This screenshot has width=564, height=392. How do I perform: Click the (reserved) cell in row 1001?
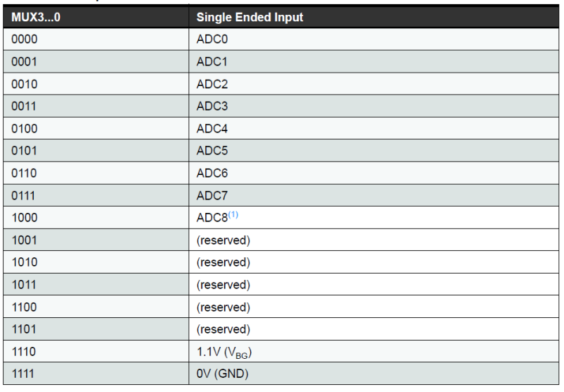[223, 240]
